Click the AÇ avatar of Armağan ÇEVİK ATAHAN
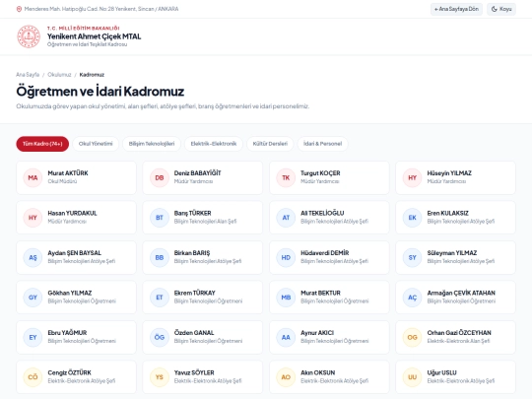 pos(412,298)
